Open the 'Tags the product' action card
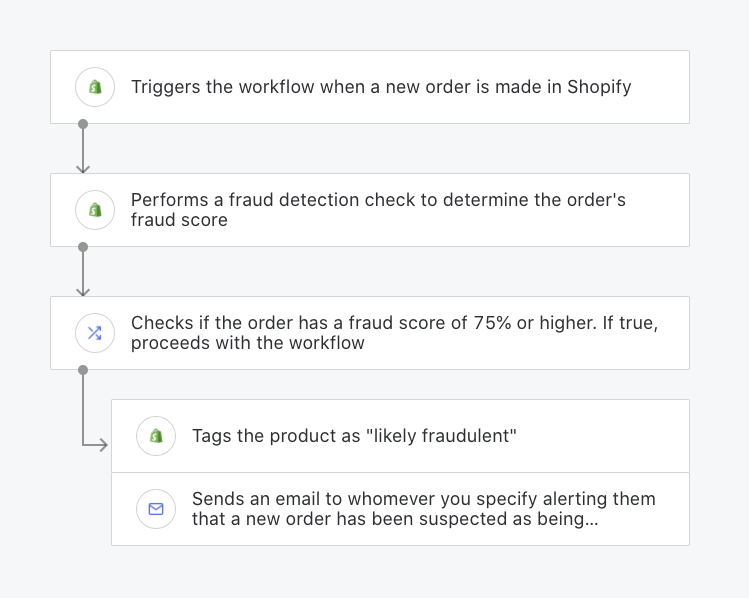 tap(400, 436)
